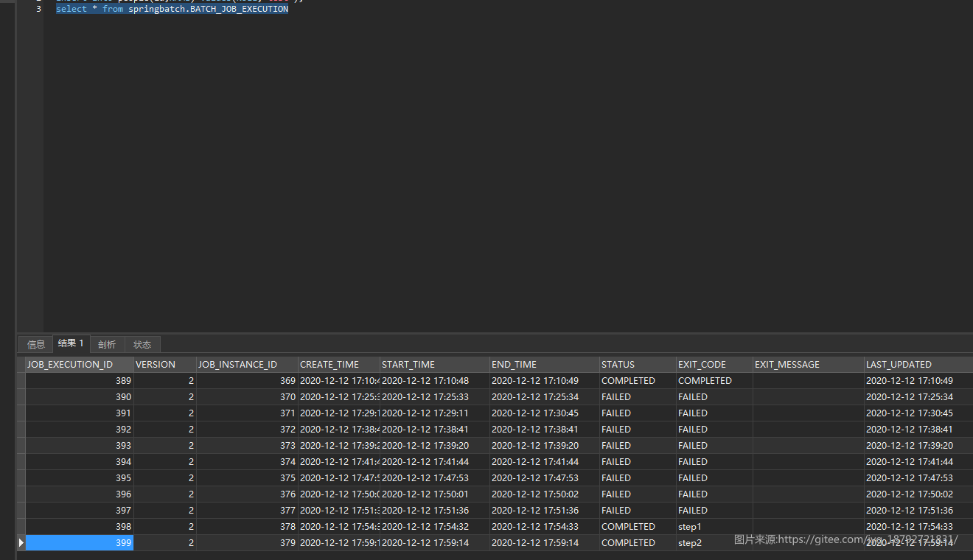The image size is (973, 560).
Task: Select the 结果 1 tab
Action: point(71,343)
